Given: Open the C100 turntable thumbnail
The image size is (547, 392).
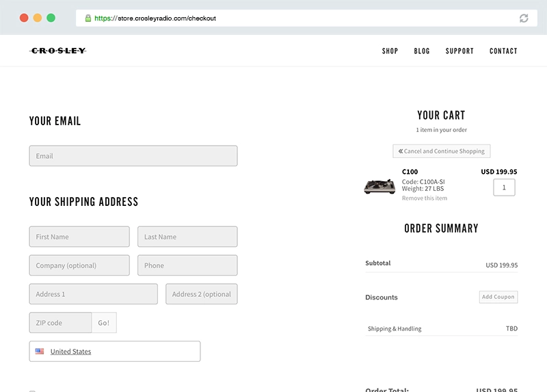Looking at the screenshot, I should tap(379, 185).
